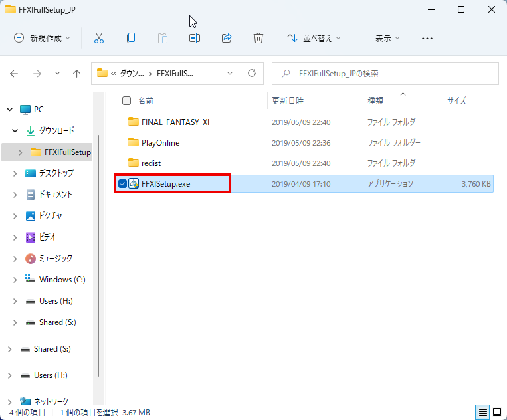
Task: Expand the ピクチャ tree node
Action: [15, 216]
